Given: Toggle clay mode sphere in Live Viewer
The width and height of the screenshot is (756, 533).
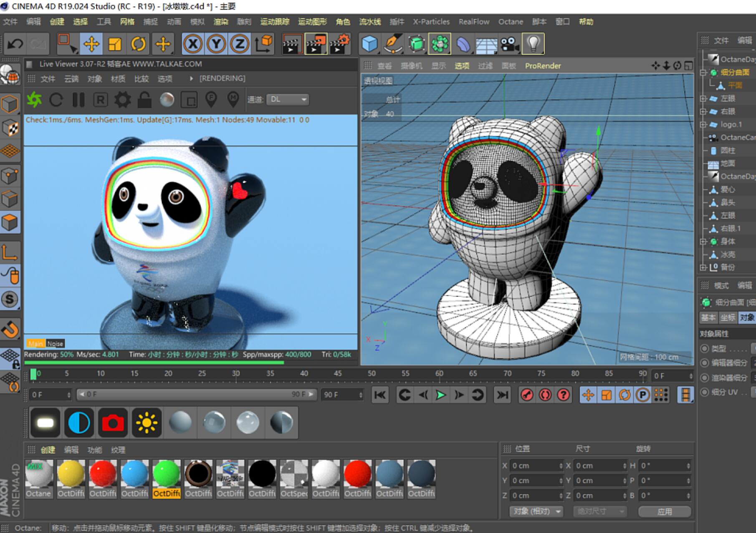Looking at the screenshot, I should coord(167,100).
